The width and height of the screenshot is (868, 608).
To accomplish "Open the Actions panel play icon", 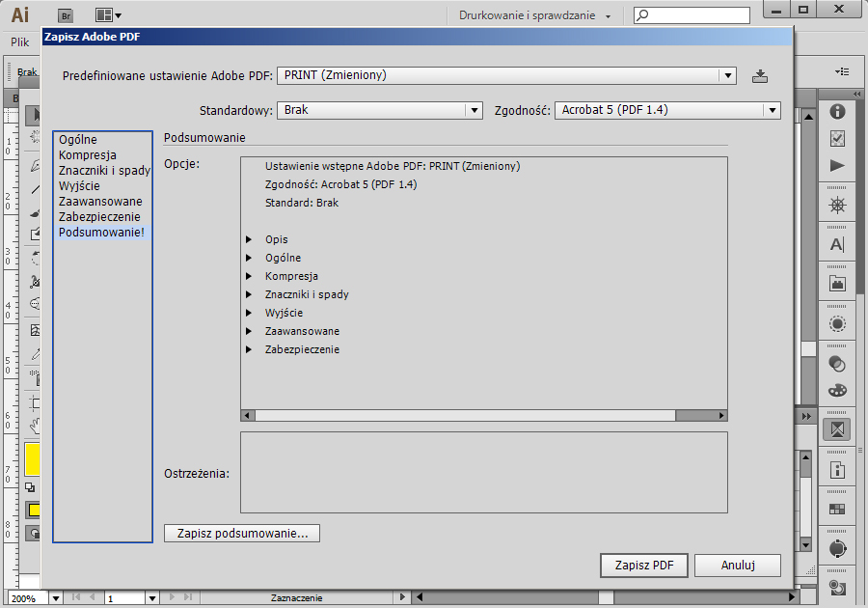I will point(837,166).
